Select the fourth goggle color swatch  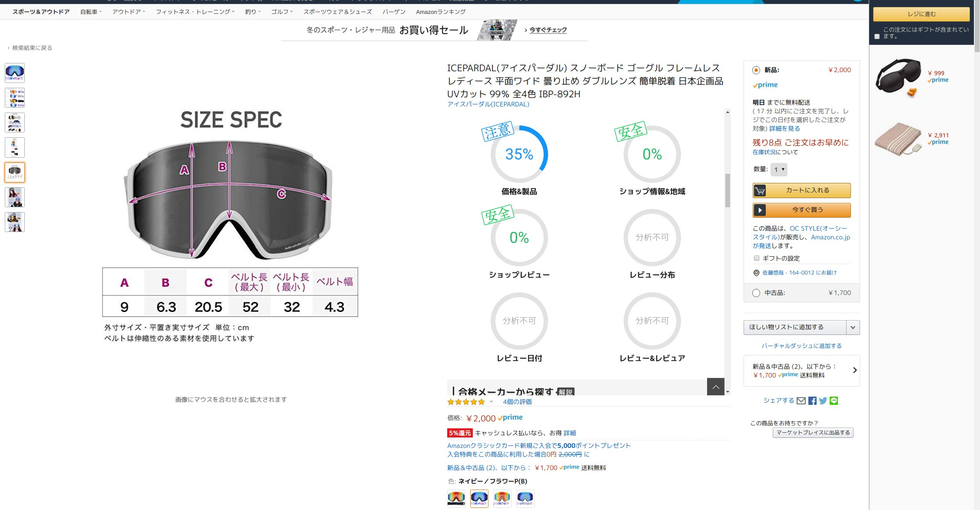coord(525,498)
